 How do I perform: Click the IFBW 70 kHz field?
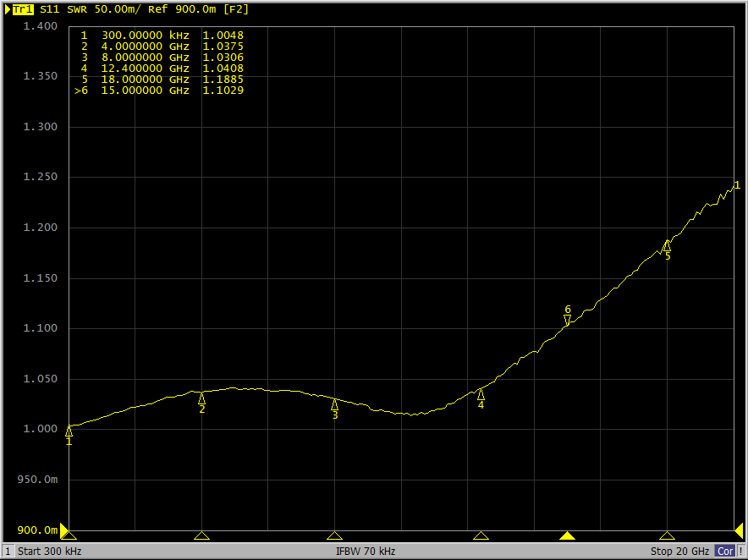[366, 552]
